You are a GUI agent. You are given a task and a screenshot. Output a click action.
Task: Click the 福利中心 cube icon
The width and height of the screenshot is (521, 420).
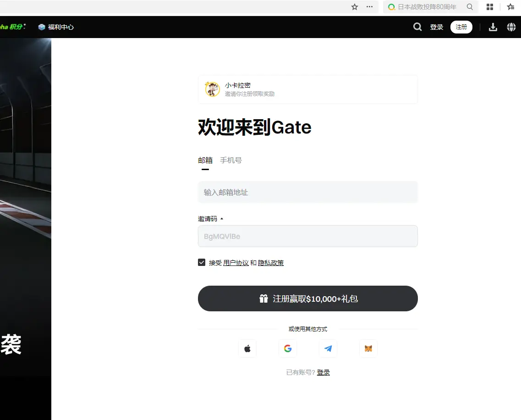(42, 27)
